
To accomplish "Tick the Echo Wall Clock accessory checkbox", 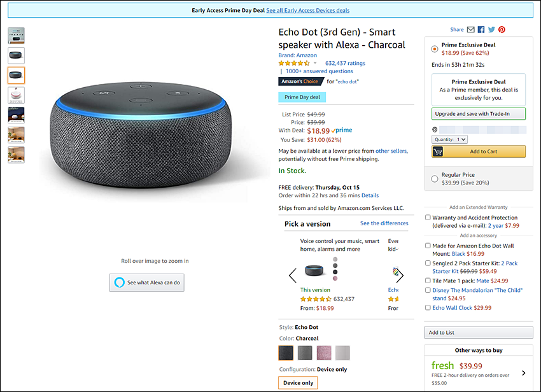I will click(428, 307).
